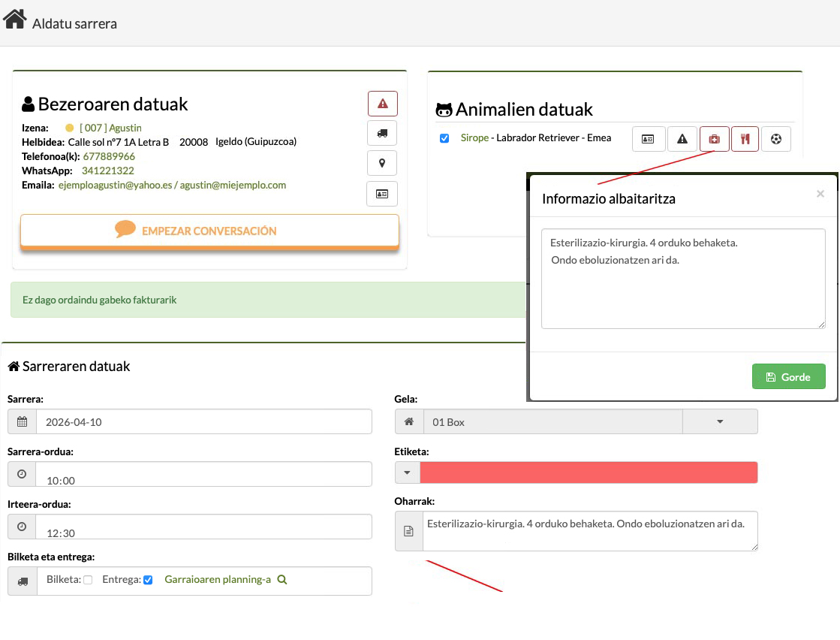Disable the Entrega checkbox
Image resolution: width=840 pixels, height=640 pixels.
tap(148, 580)
